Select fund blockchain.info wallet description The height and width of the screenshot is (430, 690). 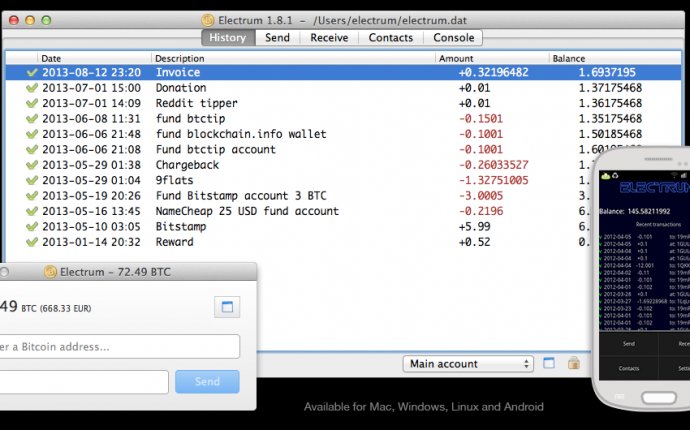(241, 134)
